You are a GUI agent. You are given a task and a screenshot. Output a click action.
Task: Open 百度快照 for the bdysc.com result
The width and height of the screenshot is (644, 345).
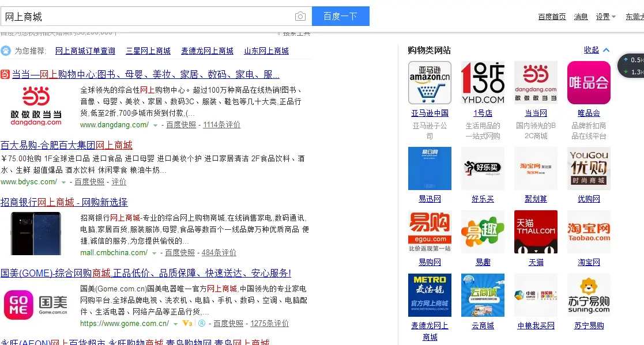click(x=89, y=182)
